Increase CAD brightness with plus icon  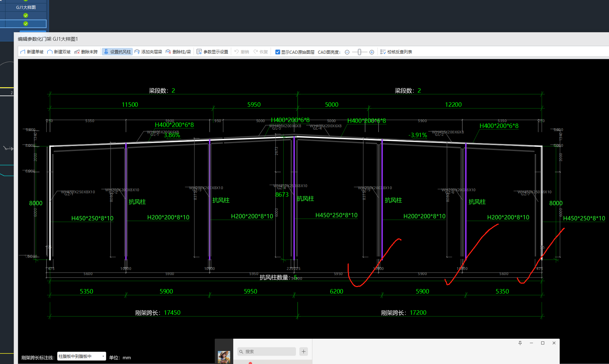pyautogui.click(x=372, y=52)
